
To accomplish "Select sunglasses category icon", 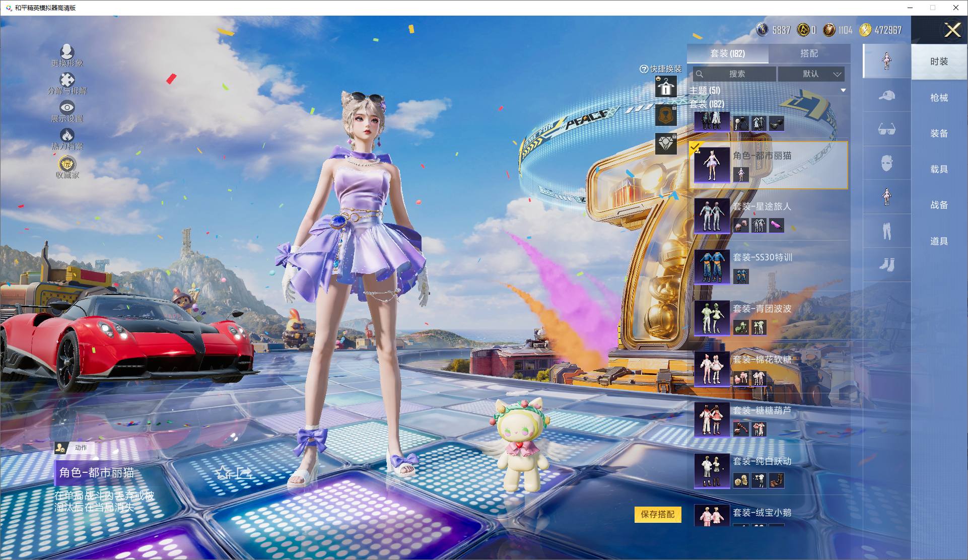I will pyautogui.click(x=886, y=129).
